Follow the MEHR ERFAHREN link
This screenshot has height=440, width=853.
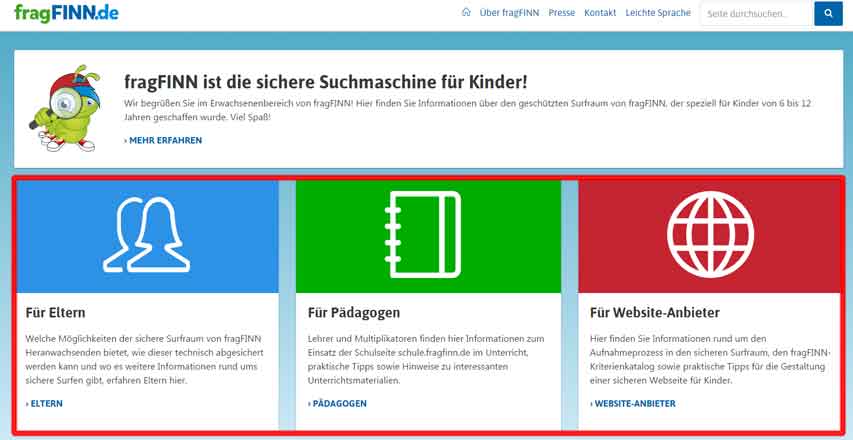163,140
